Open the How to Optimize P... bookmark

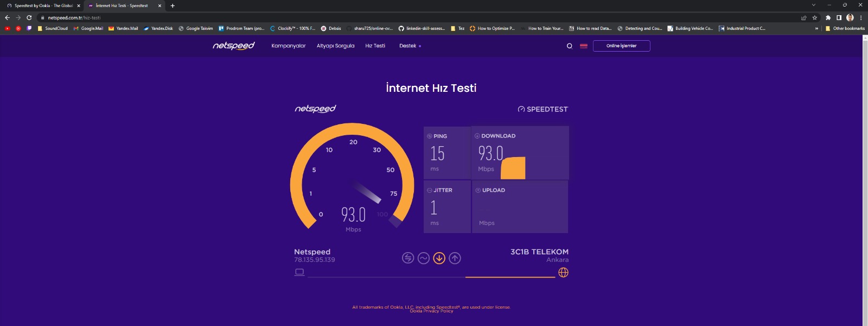492,28
